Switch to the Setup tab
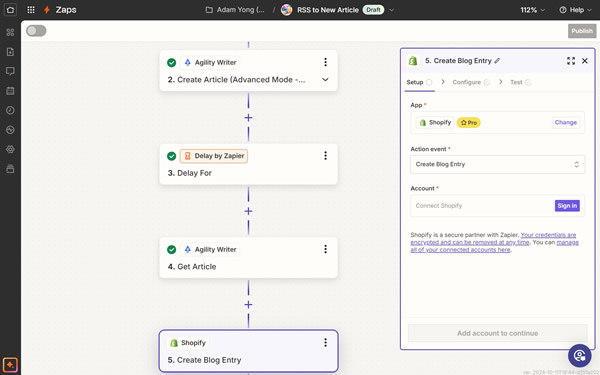 [419, 82]
